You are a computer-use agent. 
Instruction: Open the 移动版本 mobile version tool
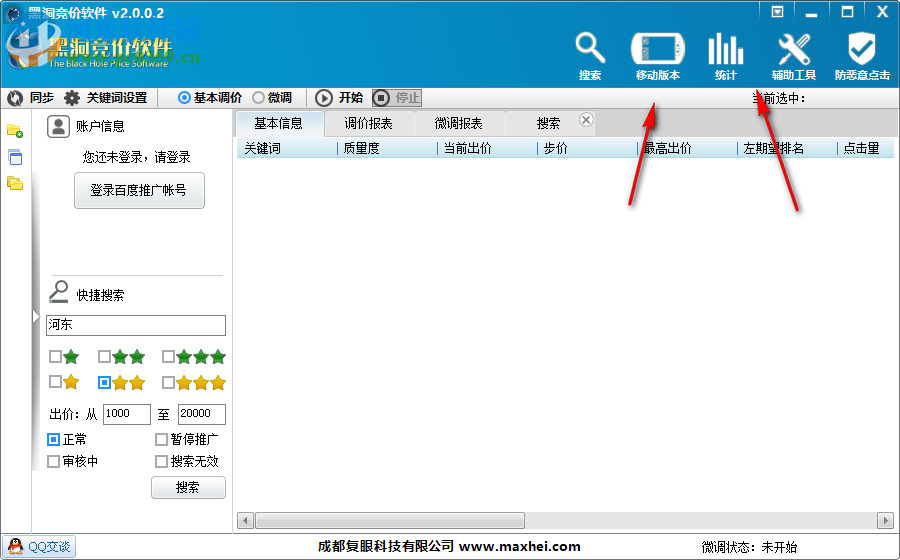[658, 56]
